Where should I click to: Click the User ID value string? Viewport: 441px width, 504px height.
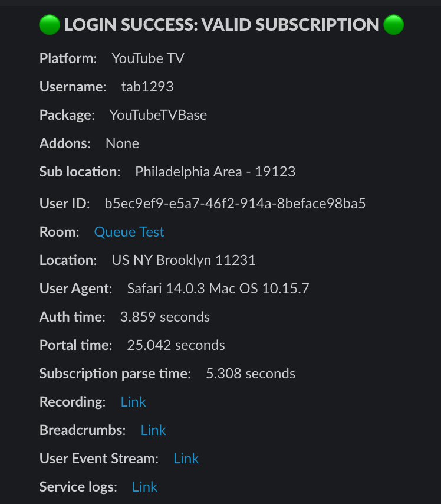click(235, 204)
